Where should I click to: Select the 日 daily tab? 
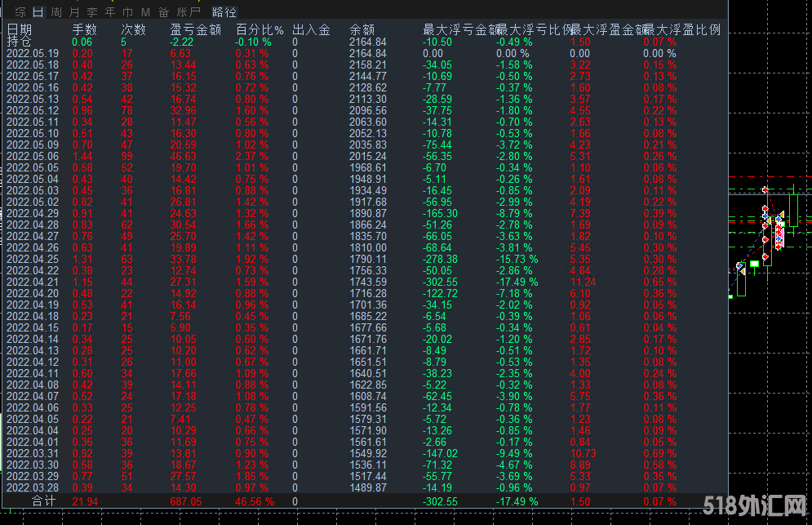coord(38,12)
